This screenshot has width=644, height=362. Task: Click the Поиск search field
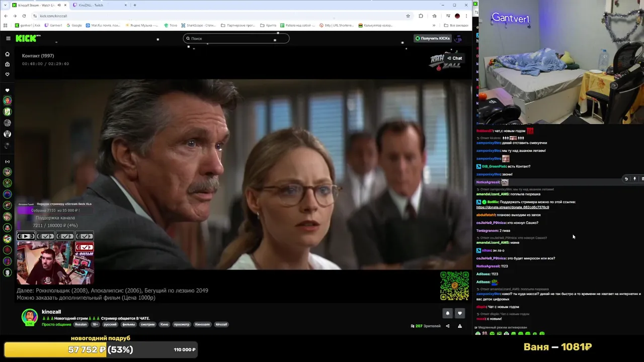pos(236,38)
